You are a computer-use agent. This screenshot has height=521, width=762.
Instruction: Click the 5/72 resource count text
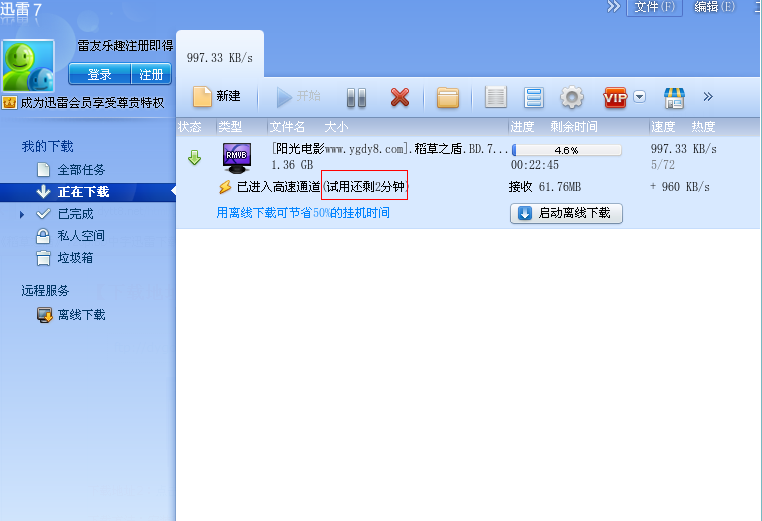(663, 165)
